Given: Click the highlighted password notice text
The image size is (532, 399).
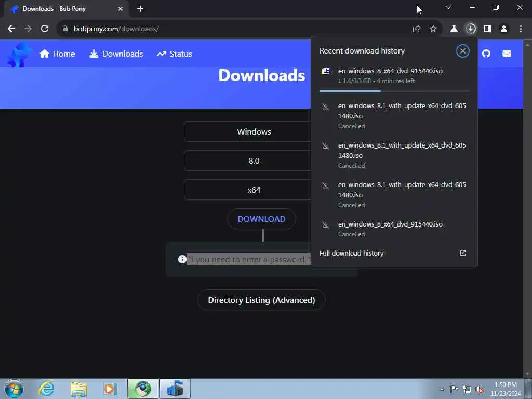Looking at the screenshot, I should coord(249,260).
